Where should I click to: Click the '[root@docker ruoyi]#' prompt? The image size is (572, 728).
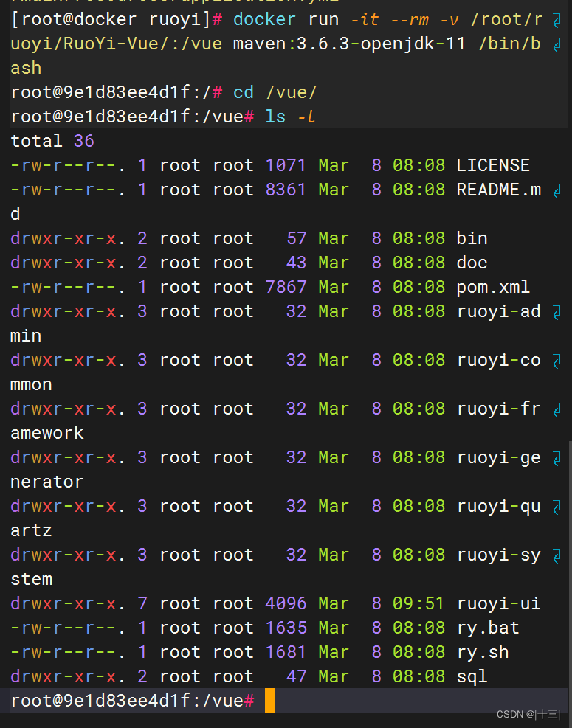(116, 19)
